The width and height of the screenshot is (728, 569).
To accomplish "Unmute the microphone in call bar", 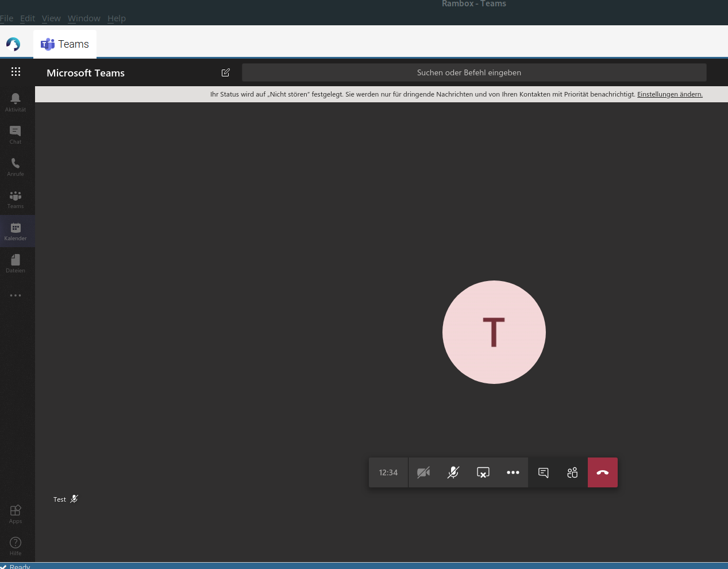I will [453, 472].
